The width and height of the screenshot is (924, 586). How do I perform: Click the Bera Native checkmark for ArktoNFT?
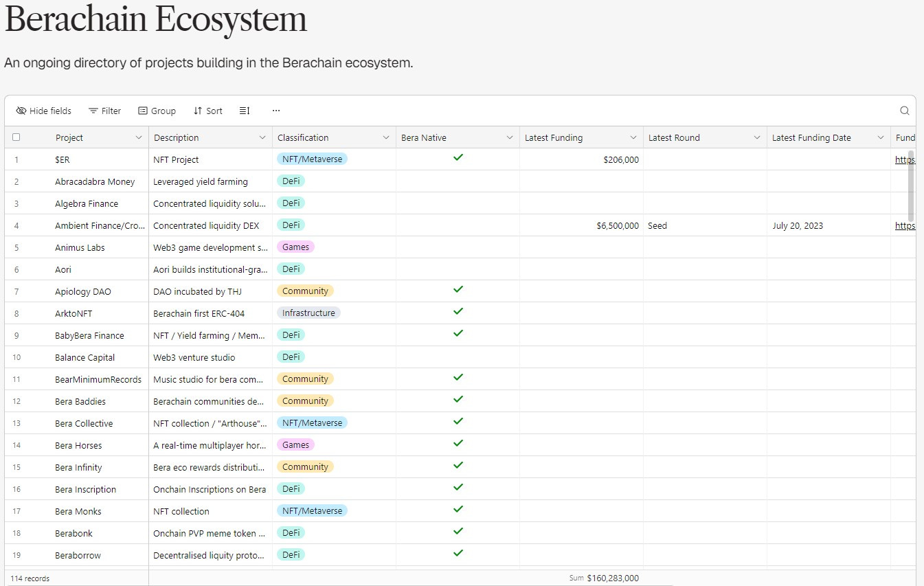click(x=458, y=312)
